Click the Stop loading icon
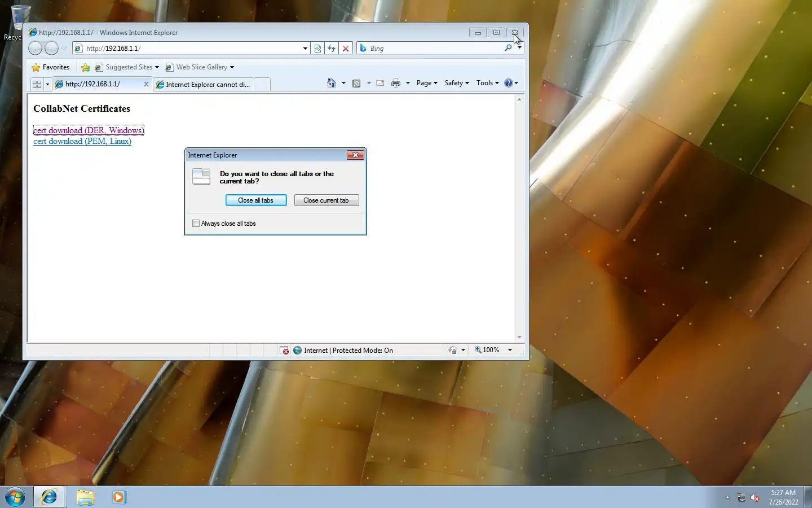This screenshot has width=812, height=508. click(x=346, y=49)
